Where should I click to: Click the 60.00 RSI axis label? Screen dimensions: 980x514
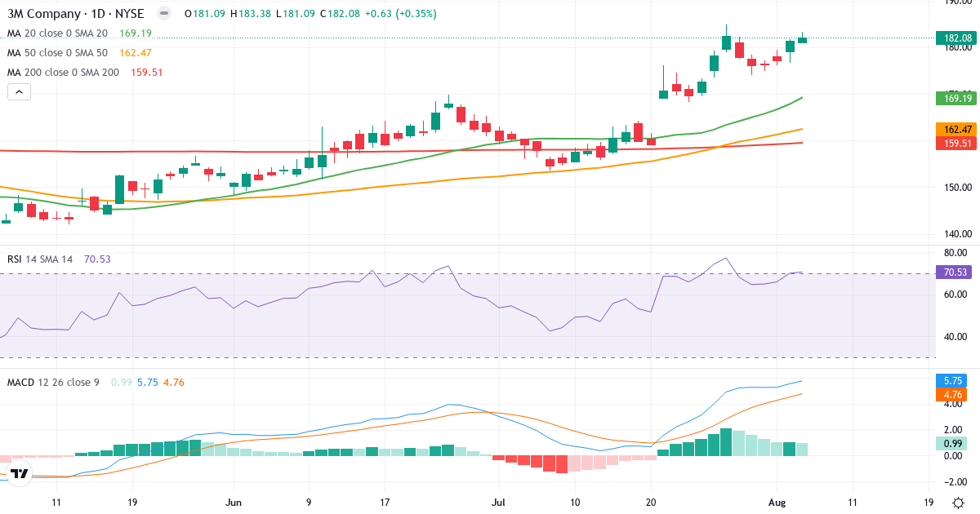coord(954,295)
